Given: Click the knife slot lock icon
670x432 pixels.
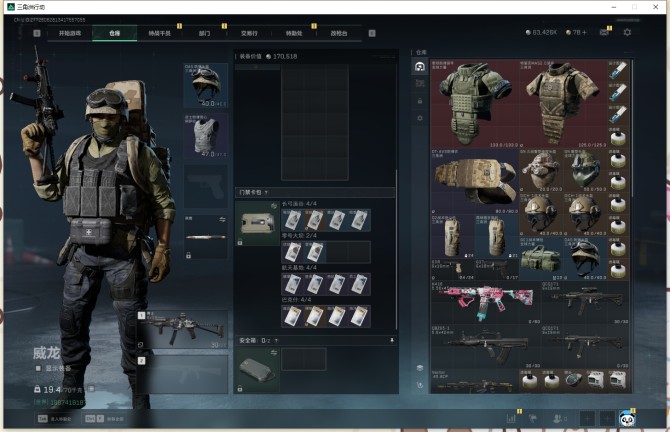Looking at the screenshot, I should [188, 255].
